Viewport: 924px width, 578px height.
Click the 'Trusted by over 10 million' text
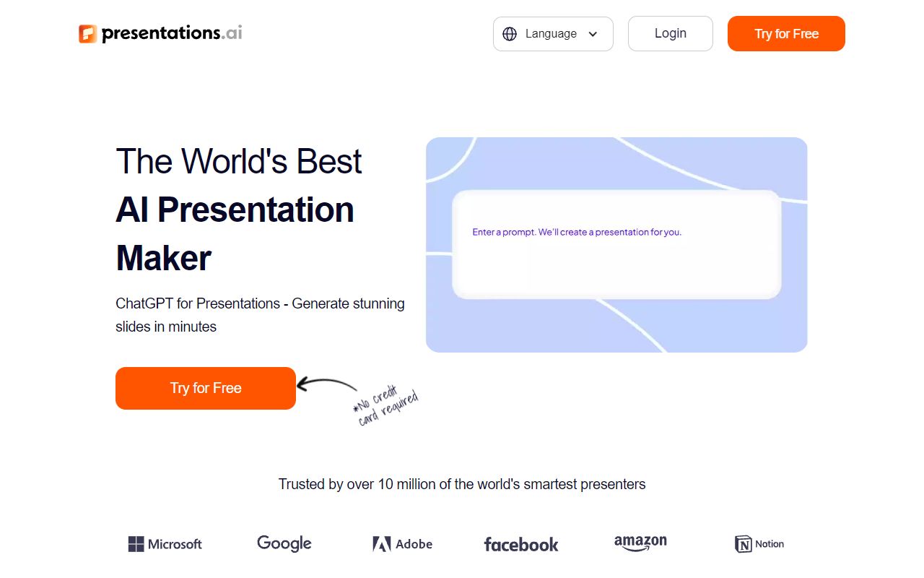click(x=462, y=484)
